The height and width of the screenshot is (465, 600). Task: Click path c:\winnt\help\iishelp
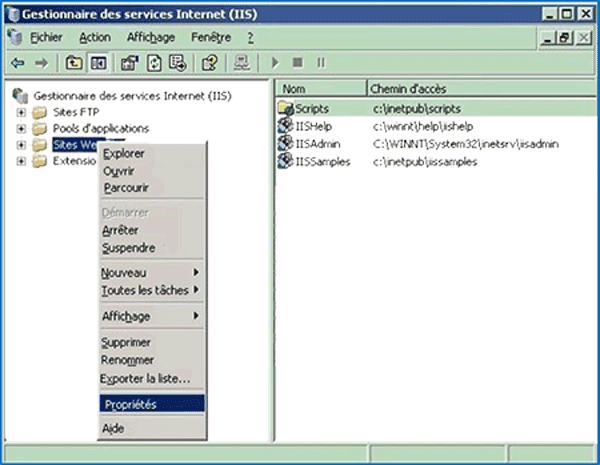(x=423, y=126)
